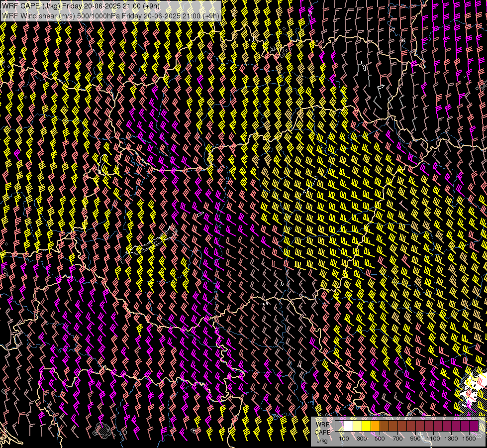The image size is (487, 448).
Task: Select the bright yellow 300 J/kg legend swatch
Action: (366, 426)
